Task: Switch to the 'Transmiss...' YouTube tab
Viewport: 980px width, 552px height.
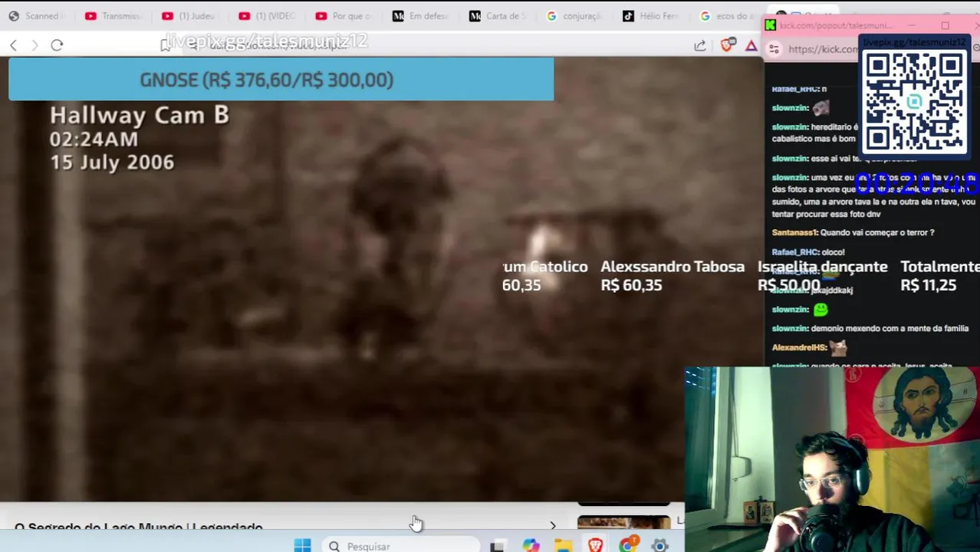Action: 115,16
